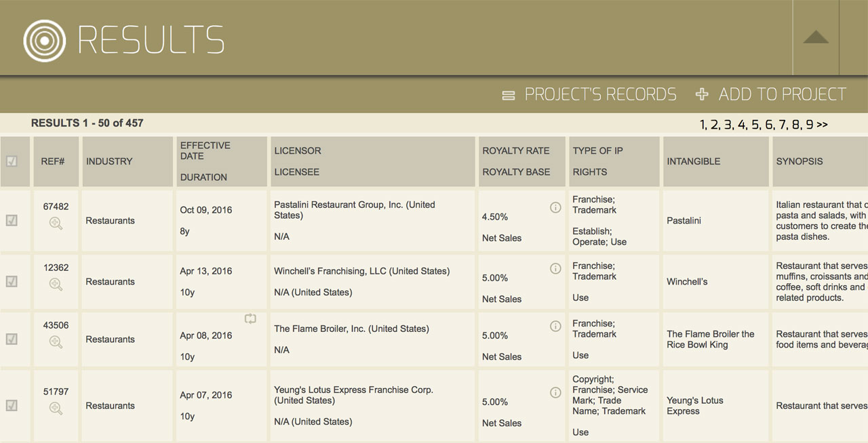Jump to results page 5
The width and height of the screenshot is (868, 443).
tap(755, 125)
